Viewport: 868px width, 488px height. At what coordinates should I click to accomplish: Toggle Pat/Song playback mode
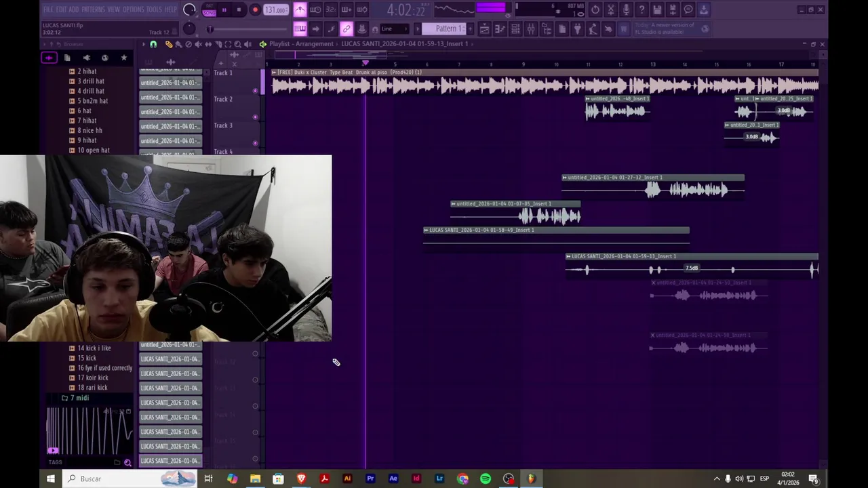click(x=209, y=9)
